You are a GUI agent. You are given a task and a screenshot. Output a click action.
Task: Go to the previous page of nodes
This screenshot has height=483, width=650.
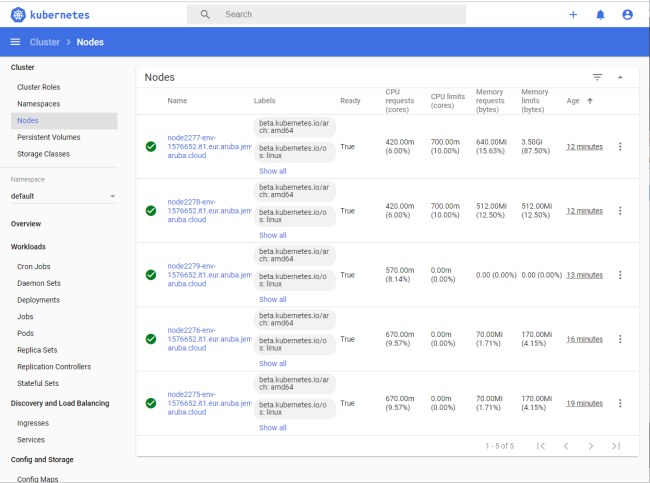[566, 446]
